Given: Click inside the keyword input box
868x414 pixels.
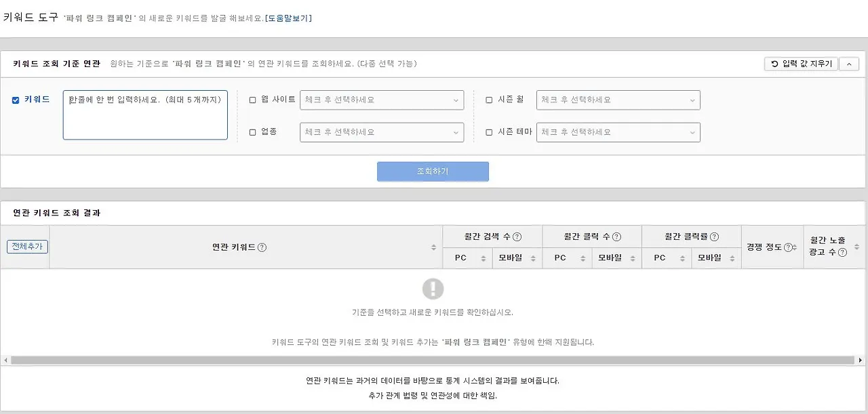Looking at the screenshot, I should [x=144, y=114].
